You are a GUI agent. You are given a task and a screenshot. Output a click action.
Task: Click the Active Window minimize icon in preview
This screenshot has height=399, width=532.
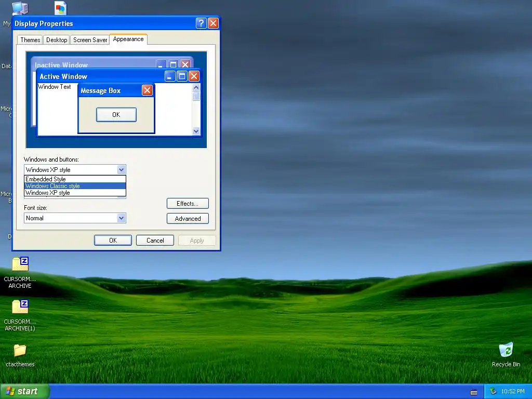pyautogui.click(x=170, y=76)
